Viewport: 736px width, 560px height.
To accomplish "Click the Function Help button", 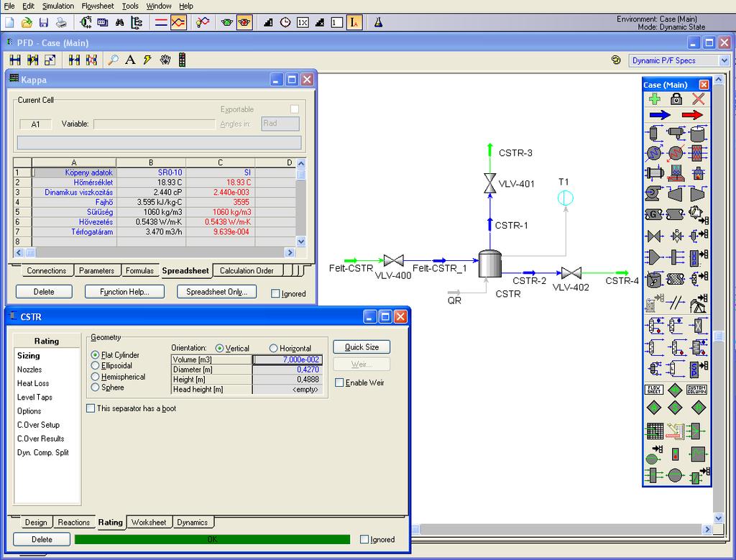I will pos(124,291).
